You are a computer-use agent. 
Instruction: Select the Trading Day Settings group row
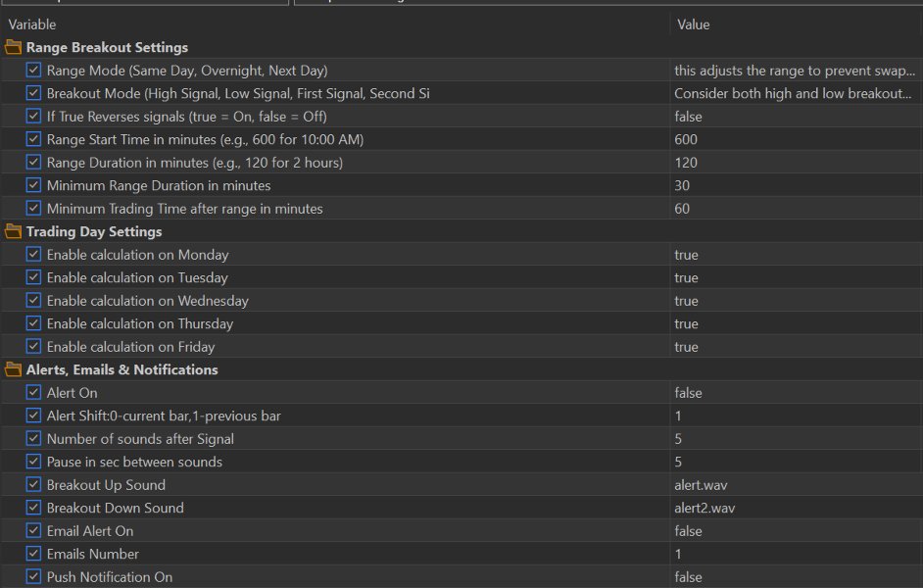(x=94, y=232)
